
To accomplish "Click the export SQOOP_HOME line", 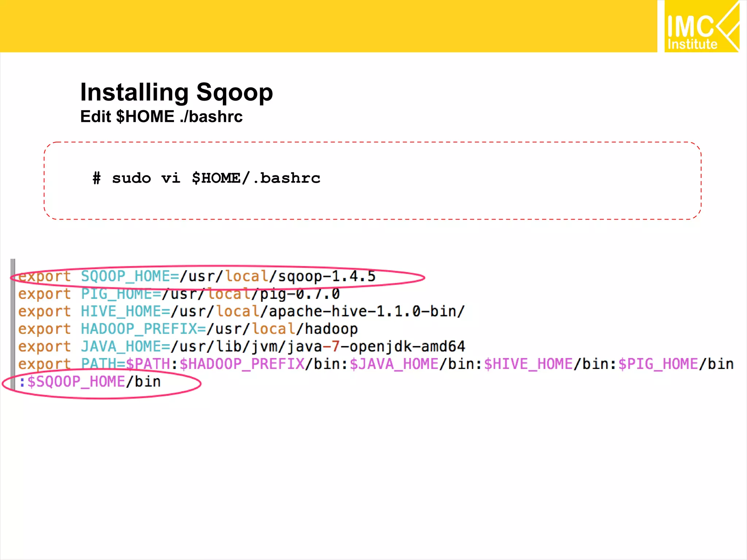I will pyautogui.click(x=197, y=276).
